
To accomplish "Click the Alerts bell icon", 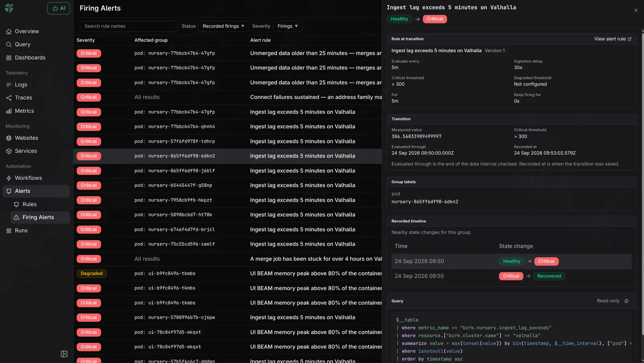I will pos(9,191).
